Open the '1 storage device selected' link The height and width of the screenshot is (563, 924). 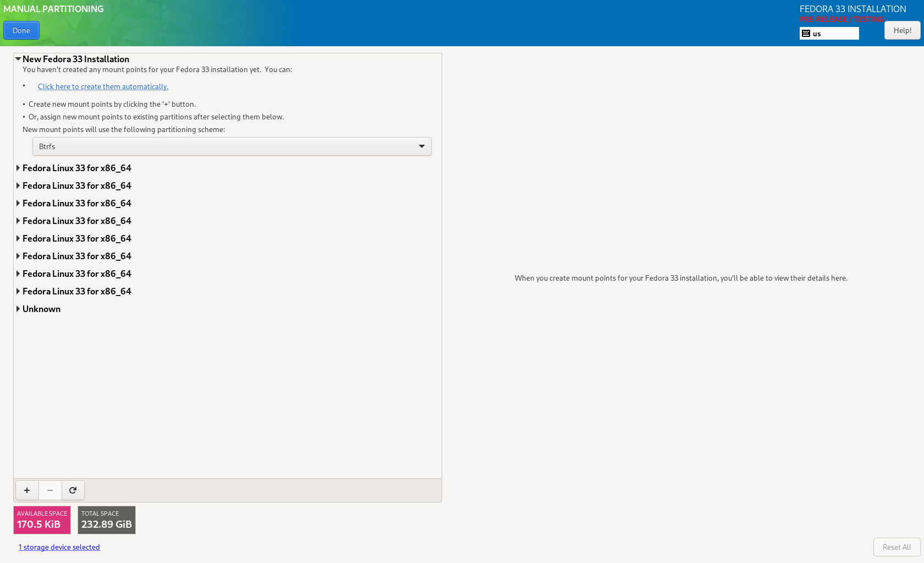coord(59,547)
